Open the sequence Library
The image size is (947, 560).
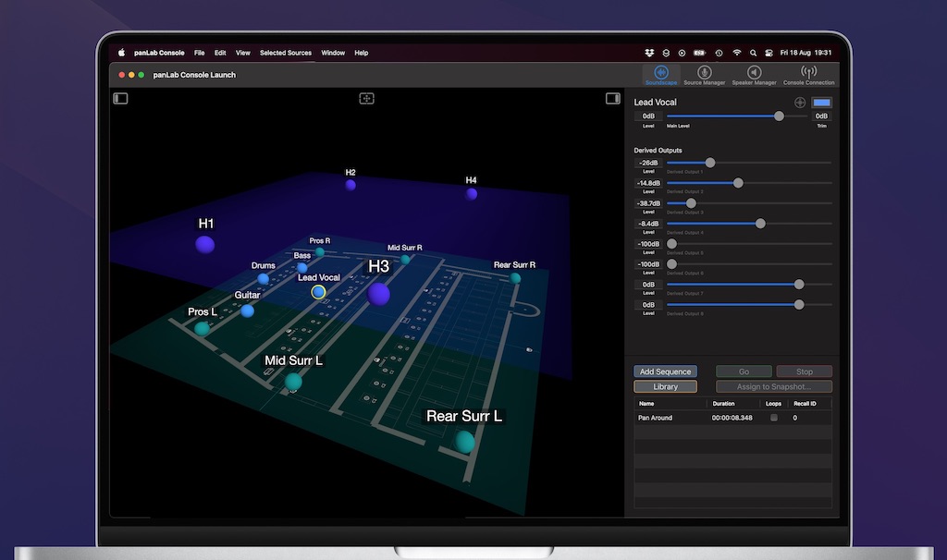click(665, 386)
